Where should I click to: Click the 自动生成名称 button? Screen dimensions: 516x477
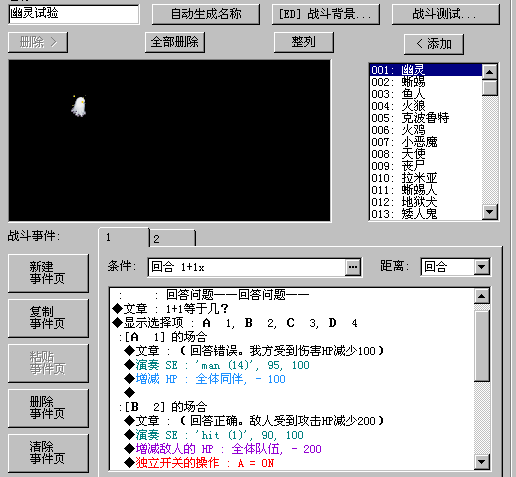coord(206,14)
